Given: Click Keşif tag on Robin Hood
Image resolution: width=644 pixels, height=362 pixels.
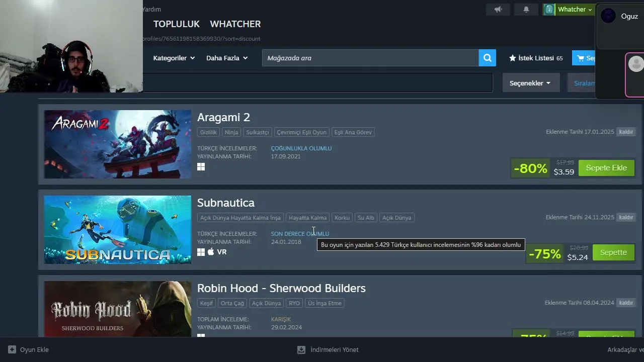Looking at the screenshot, I should [x=206, y=303].
